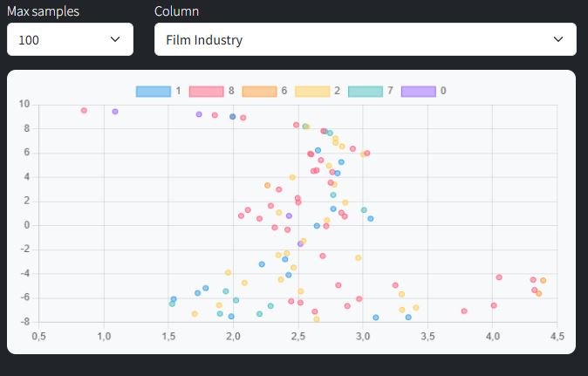This screenshot has height=376, width=588.
Task: Select the top-left pink point left of x=1.0
Action: 84,111
